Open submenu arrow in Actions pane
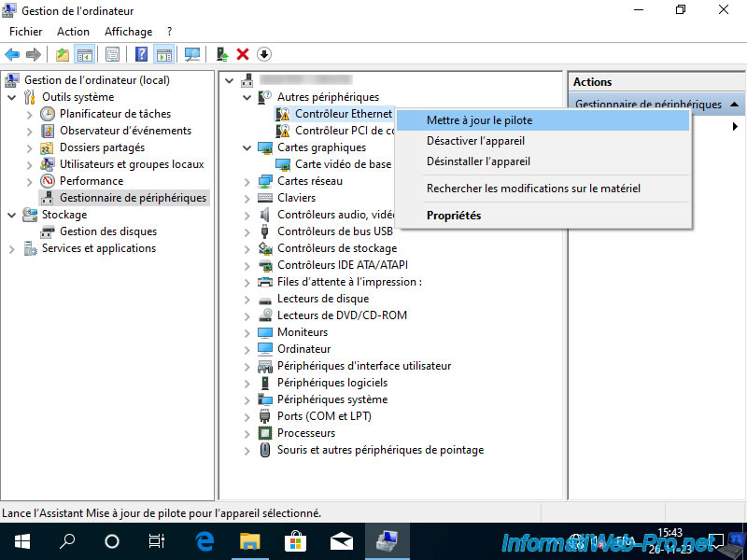The width and height of the screenshot is (747, 560). coord(735,127)
